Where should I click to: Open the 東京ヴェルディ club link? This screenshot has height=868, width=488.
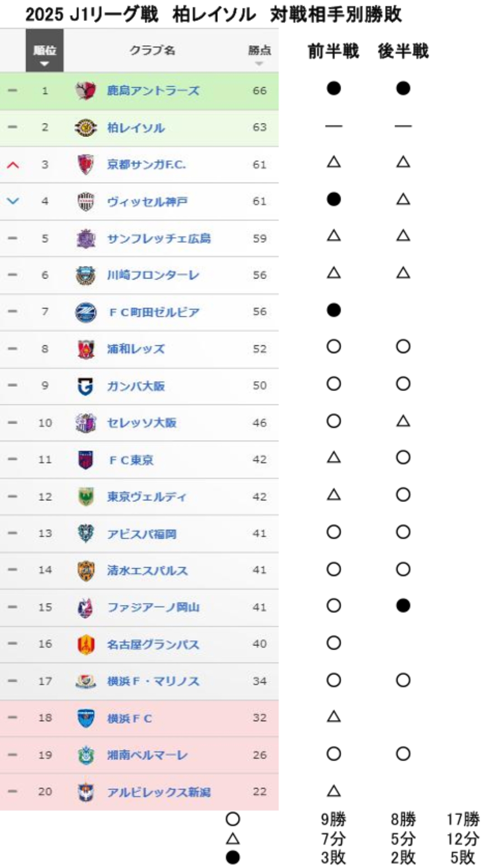click(x=146, y=497)
